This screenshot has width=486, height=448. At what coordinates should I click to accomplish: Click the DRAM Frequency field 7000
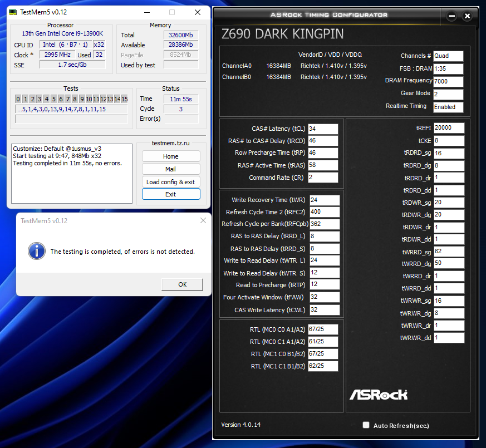pyautogui.click(x=448, y=81)
